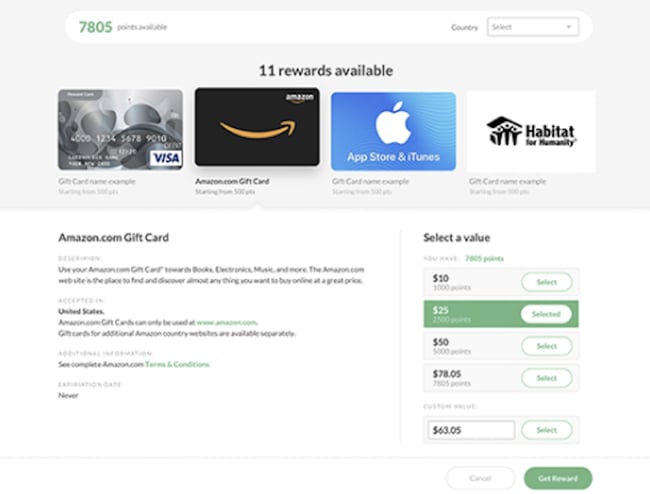
Task: Click the Amazon.com Gift Card caption
Action: tap(232, 181)
